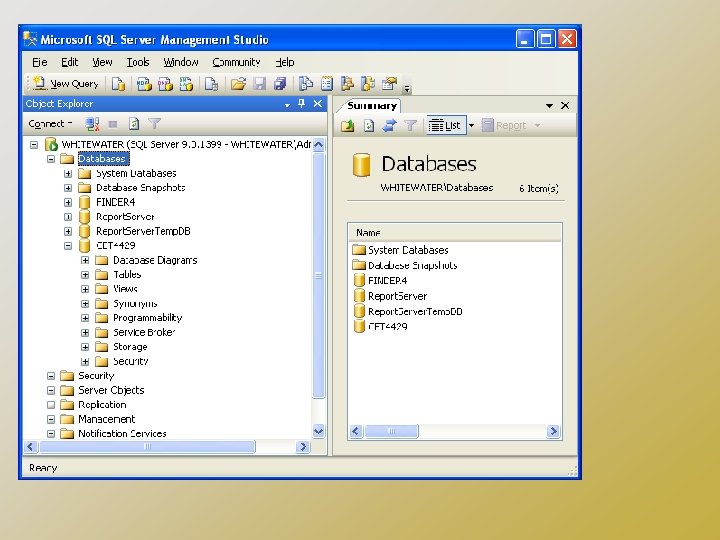Viewport: 720px width, 540px height.
Task: Click Summary list horizontal scroll right arrow
Action: [553, 431]
